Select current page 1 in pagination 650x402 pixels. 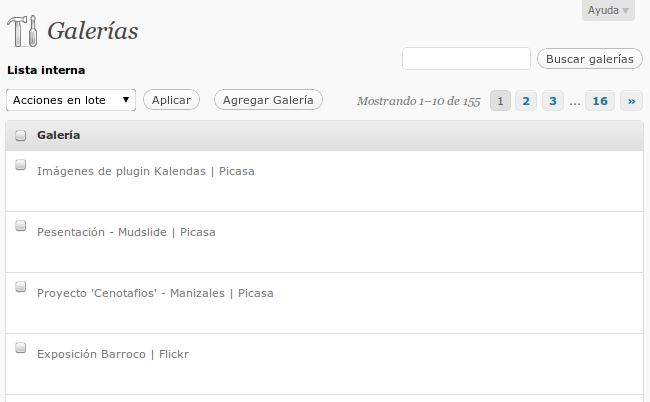(x=500, y=101)
